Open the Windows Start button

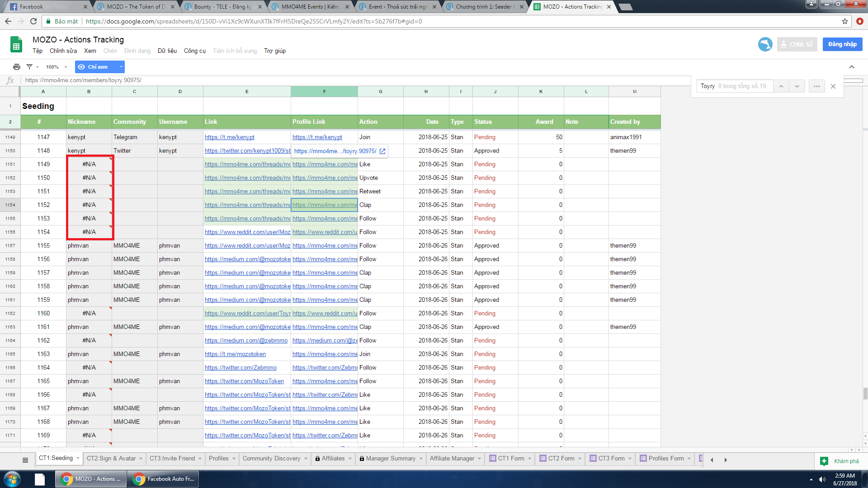click(12, 479)
